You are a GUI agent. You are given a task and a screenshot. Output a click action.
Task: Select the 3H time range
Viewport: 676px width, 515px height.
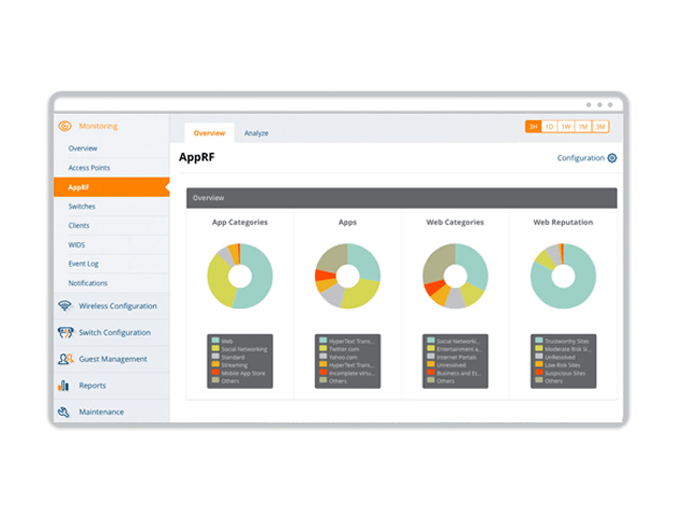tap(533, 127)
